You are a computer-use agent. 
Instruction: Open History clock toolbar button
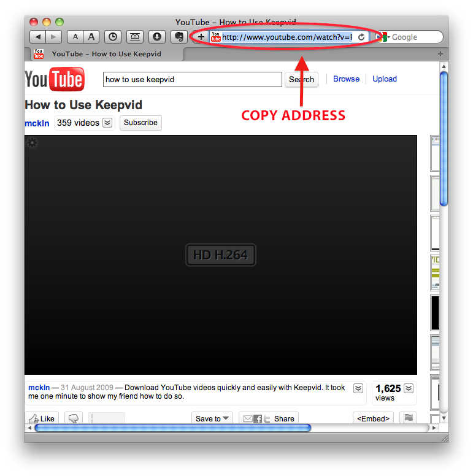click(x=113, y=37)
